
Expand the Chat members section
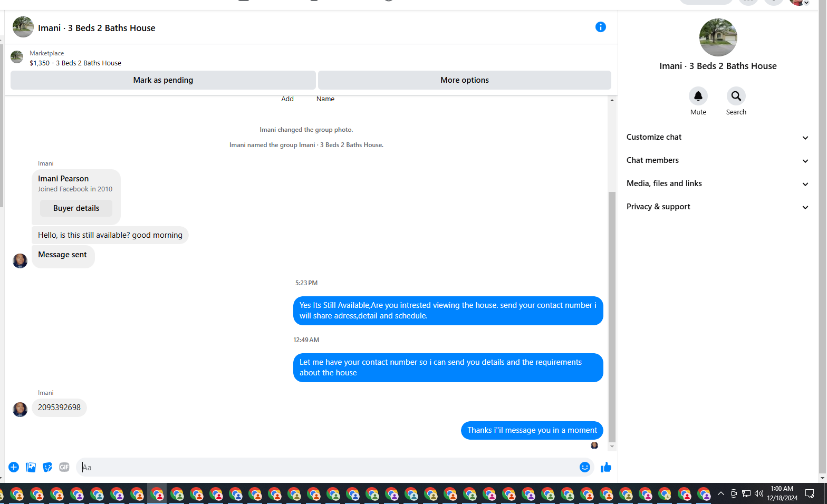[717, 160]
